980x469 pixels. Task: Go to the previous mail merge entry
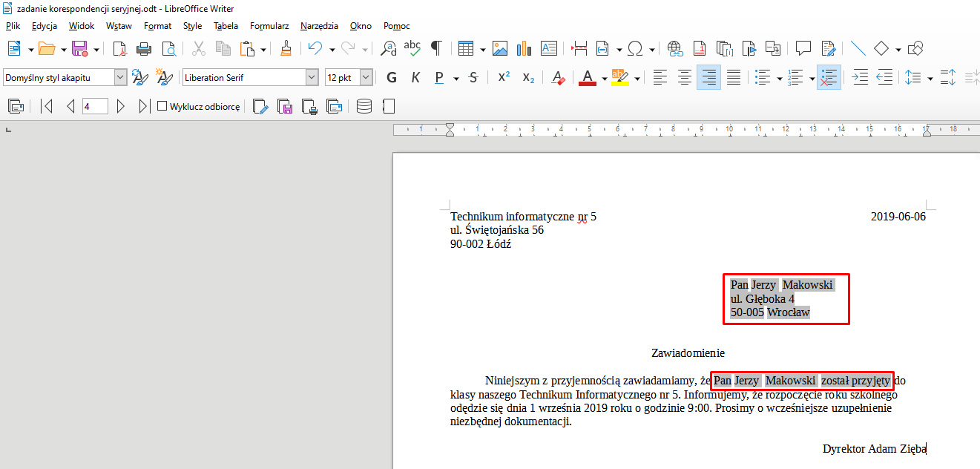[x=70, y=107]
